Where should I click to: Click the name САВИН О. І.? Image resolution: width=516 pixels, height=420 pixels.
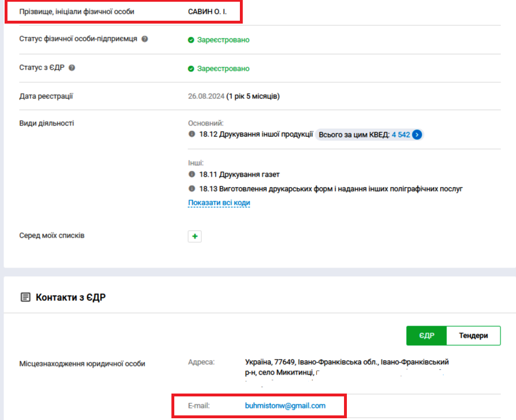coord(207,12)
